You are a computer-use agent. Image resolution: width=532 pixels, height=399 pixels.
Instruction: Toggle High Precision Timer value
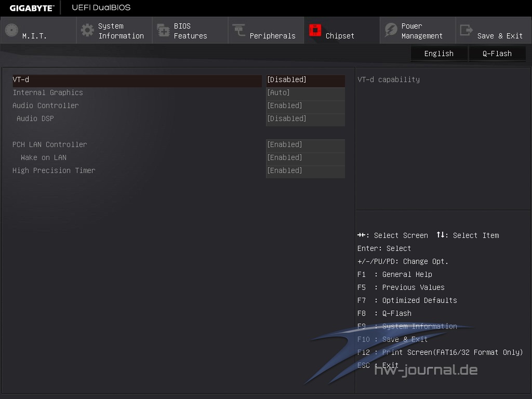click(305, 171)
